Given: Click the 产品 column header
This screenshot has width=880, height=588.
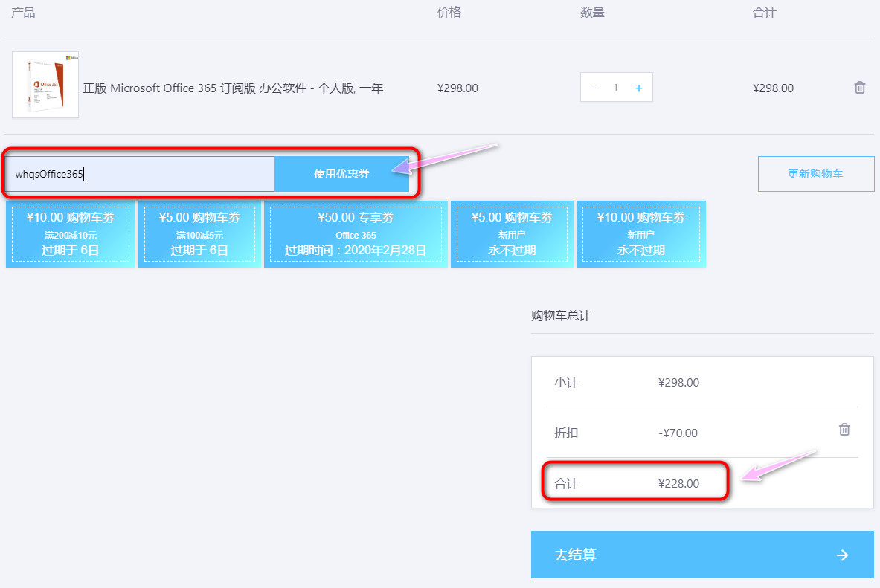Looking at the screenshot, I should tap(23, 13).
